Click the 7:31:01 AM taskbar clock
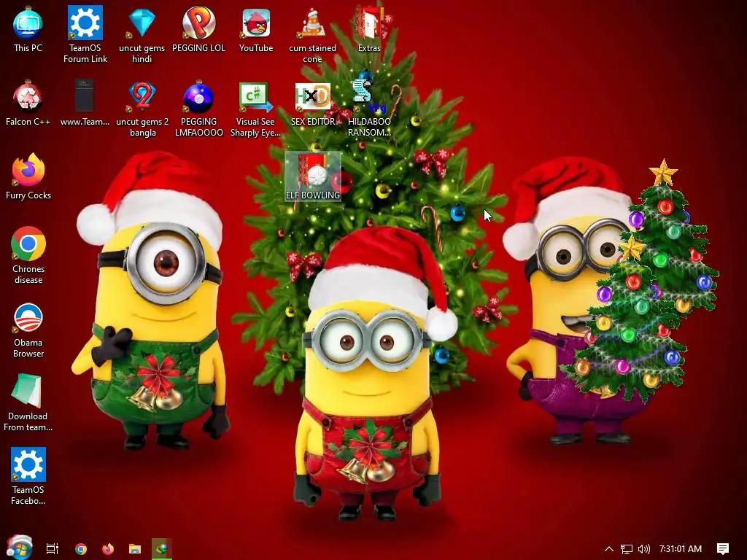 click(681, 548)
